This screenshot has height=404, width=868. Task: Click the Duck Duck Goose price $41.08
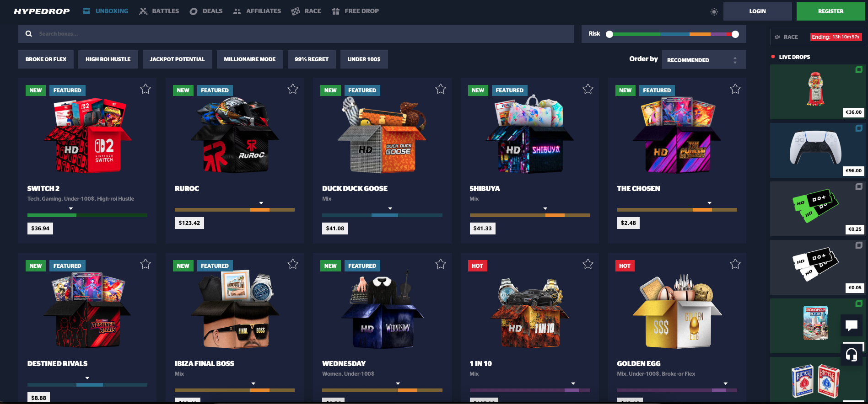click(x=335, y=229)
